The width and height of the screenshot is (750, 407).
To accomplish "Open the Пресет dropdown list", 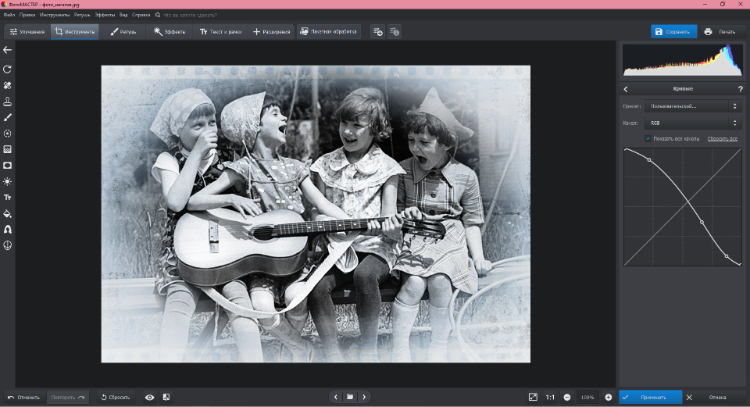I will (694, 105).
